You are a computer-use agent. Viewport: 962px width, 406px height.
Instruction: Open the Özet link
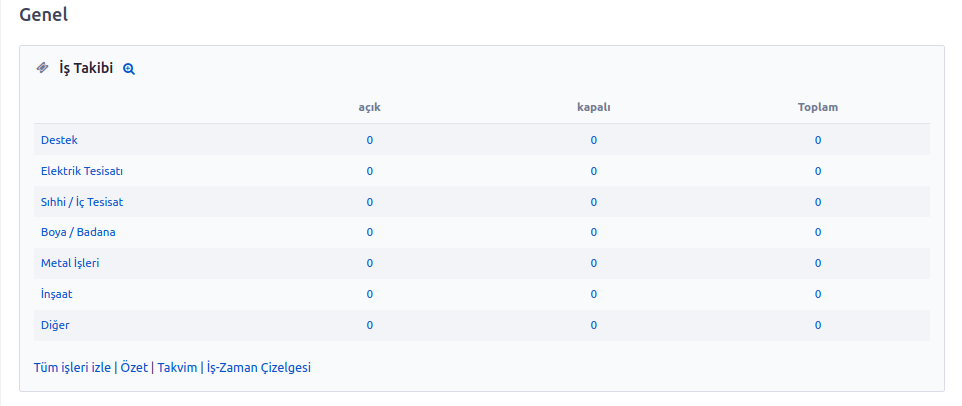[134, 368]
